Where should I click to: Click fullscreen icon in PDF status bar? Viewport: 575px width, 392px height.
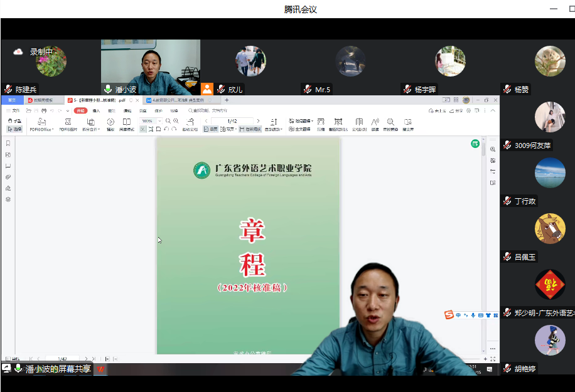point(493,359)
